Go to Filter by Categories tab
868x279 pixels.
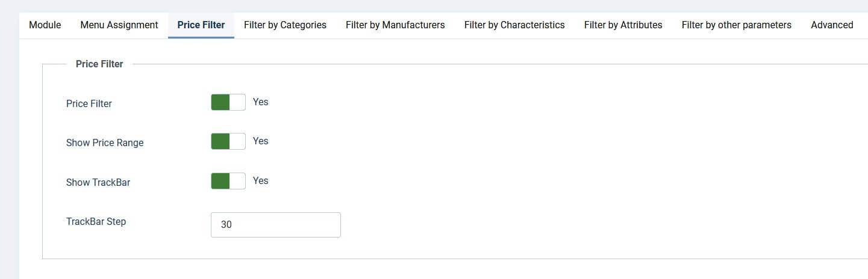coord(285,25)
